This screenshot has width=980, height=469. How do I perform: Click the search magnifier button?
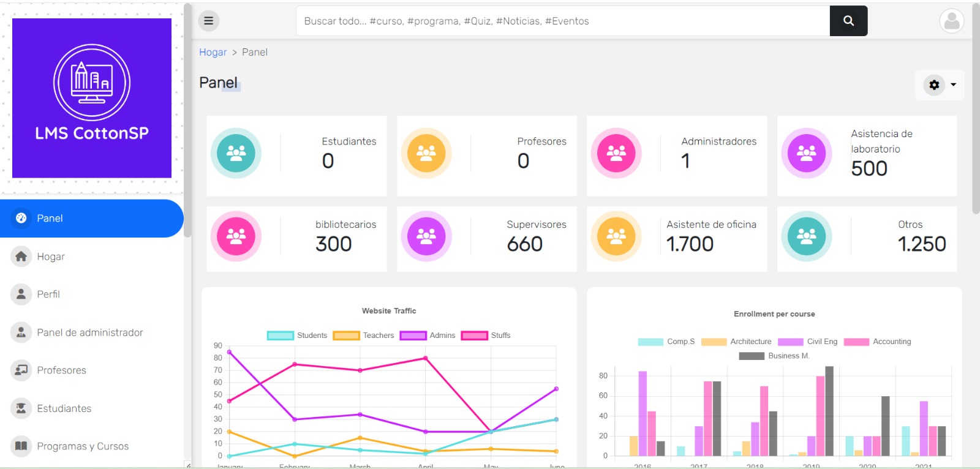pos(848,21)
